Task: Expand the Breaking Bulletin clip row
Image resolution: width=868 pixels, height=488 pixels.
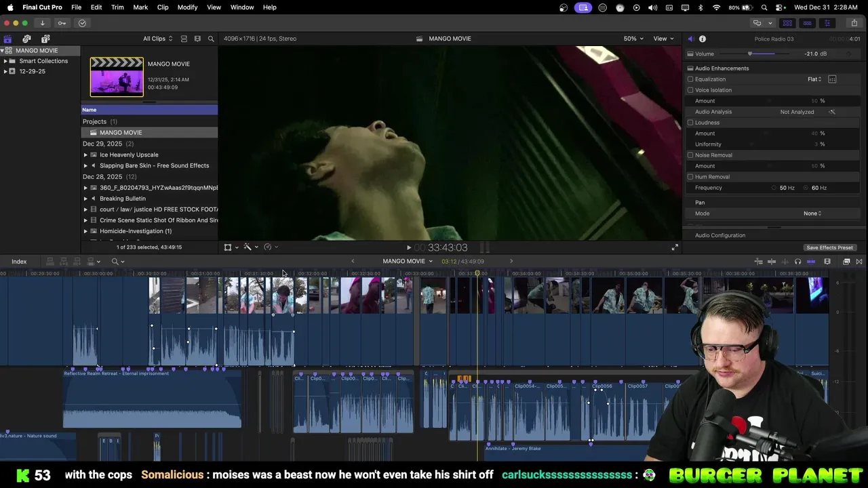Action: (x=85, y=199)
